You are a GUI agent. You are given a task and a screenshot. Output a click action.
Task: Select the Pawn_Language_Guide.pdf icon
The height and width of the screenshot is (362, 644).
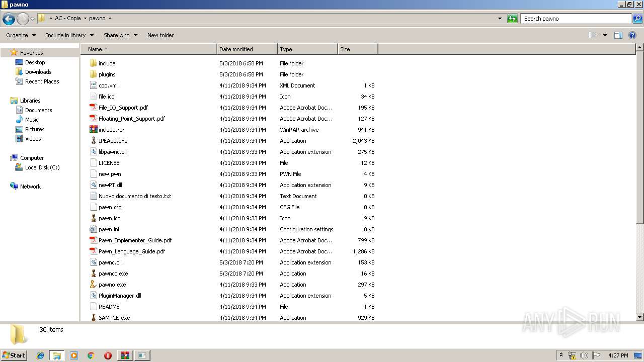pos(93,251)
